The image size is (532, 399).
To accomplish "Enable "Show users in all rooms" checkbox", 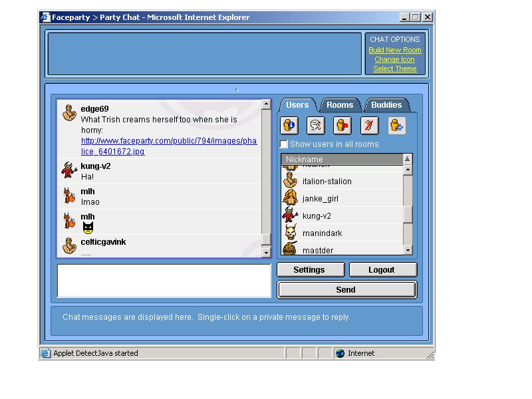I will coord(284,144).
